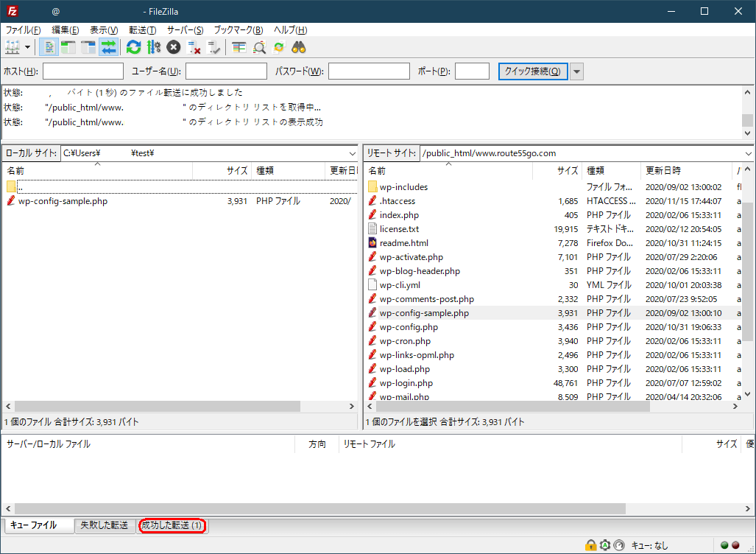Focus the ユーザー名(U) input field
The height and width of the screenshot is (554, 756).
226,71
